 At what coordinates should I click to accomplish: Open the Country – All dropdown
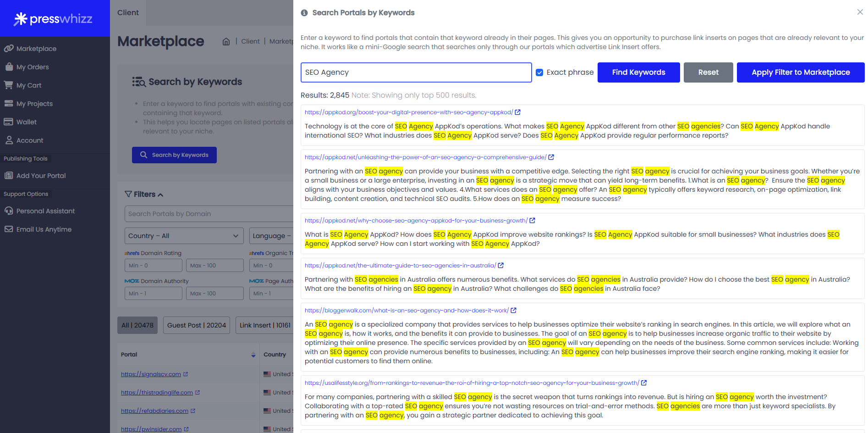click(x=184, y=236)
